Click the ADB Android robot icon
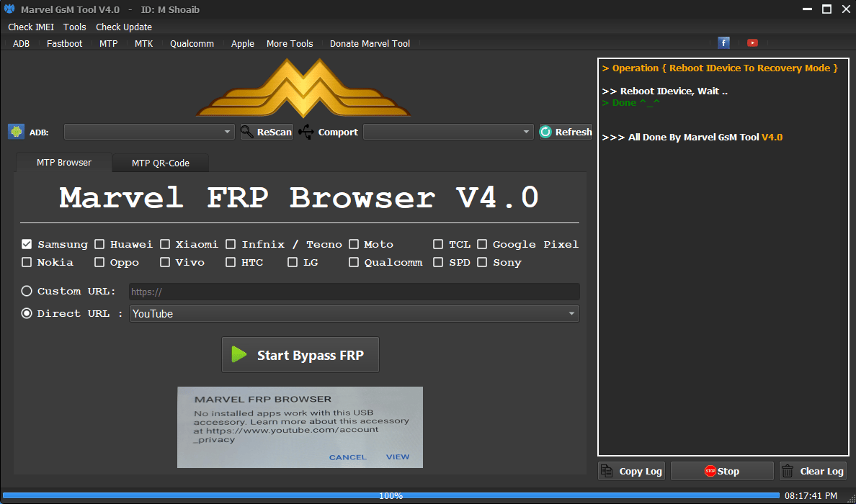856x504 pixels. (15, 132)
